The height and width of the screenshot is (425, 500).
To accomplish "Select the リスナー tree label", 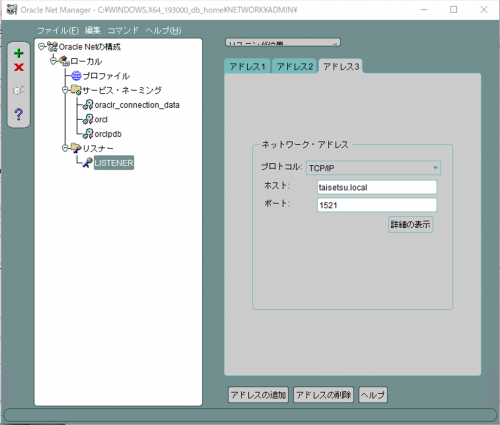I will (x=98, y=148).
